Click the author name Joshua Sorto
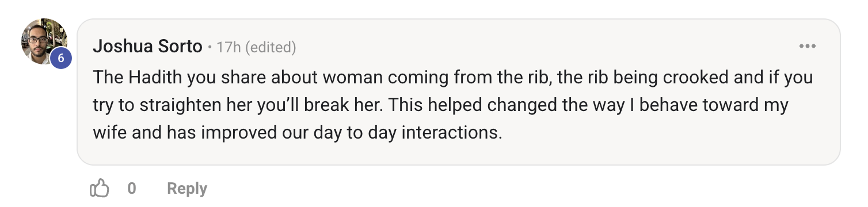The height and width of the screenshot is (207, 868). click(147, 47)
